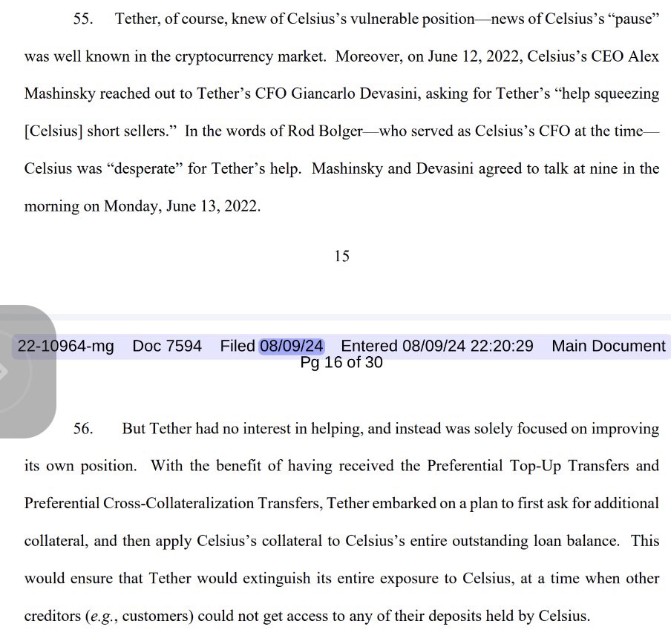
Task: Click the name 'Giancarlo Devasini'
Action: pyautogui.click(x=354, y=93)
